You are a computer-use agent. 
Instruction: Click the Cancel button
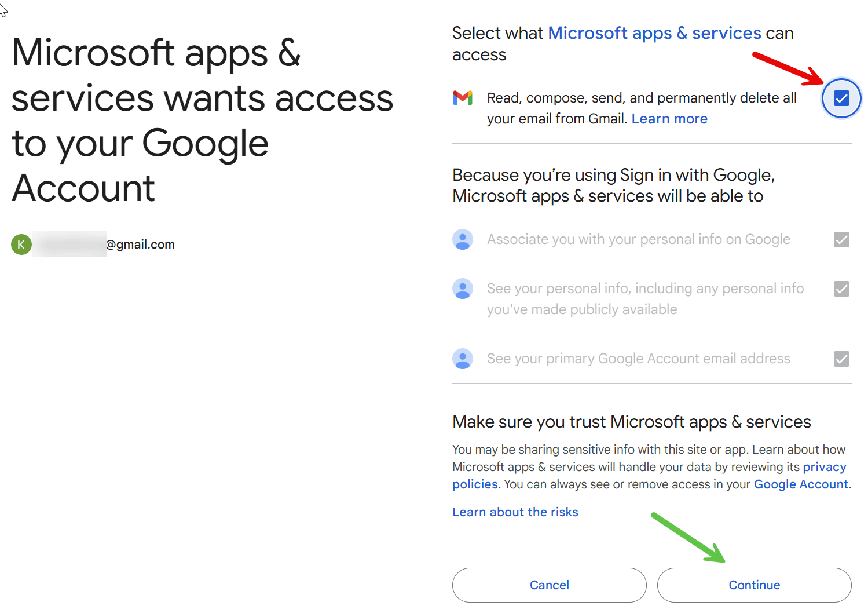[x=549, y=585]
